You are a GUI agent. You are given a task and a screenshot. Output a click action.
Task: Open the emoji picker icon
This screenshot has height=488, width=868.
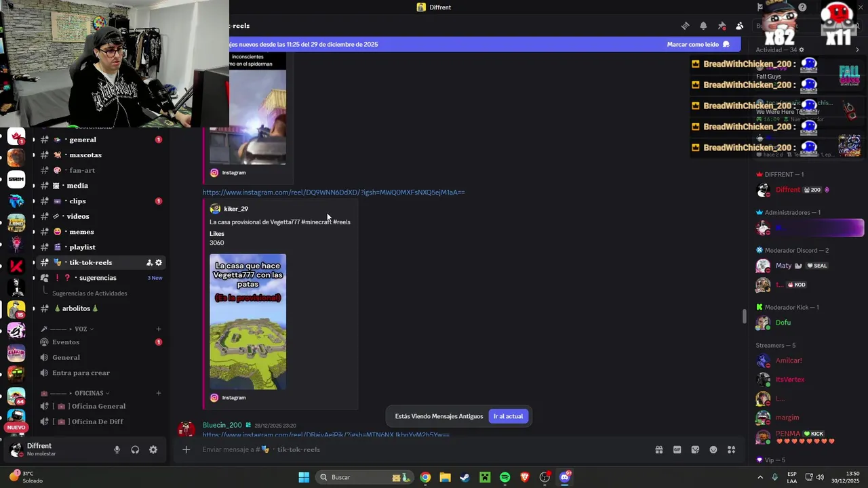tap(713, 449)
